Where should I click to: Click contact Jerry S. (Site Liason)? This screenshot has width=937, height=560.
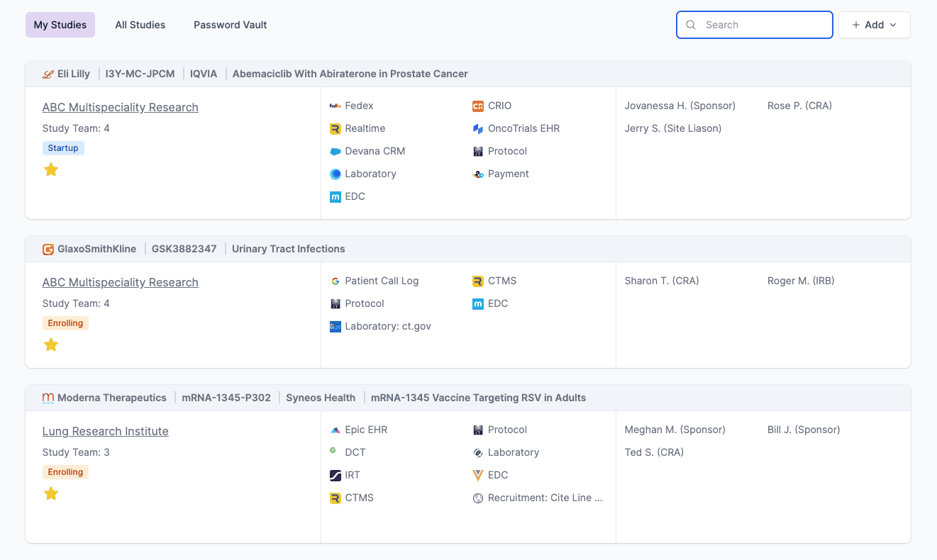click(x=673, y=128)
